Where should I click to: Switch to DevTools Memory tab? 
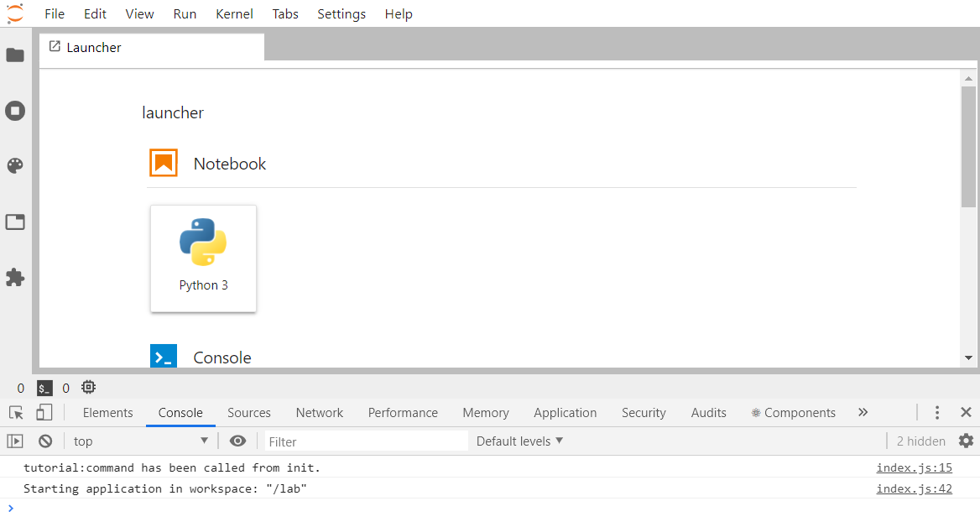486,413
